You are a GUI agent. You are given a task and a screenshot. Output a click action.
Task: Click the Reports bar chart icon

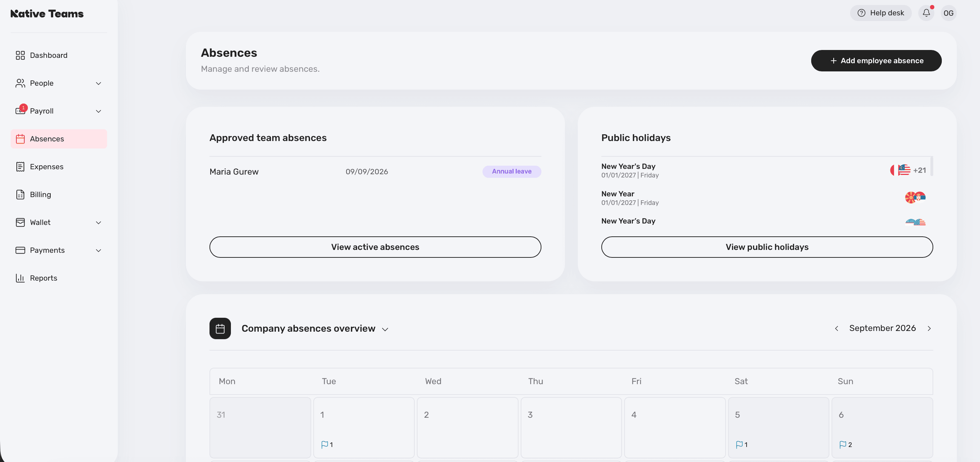[20, 278]
